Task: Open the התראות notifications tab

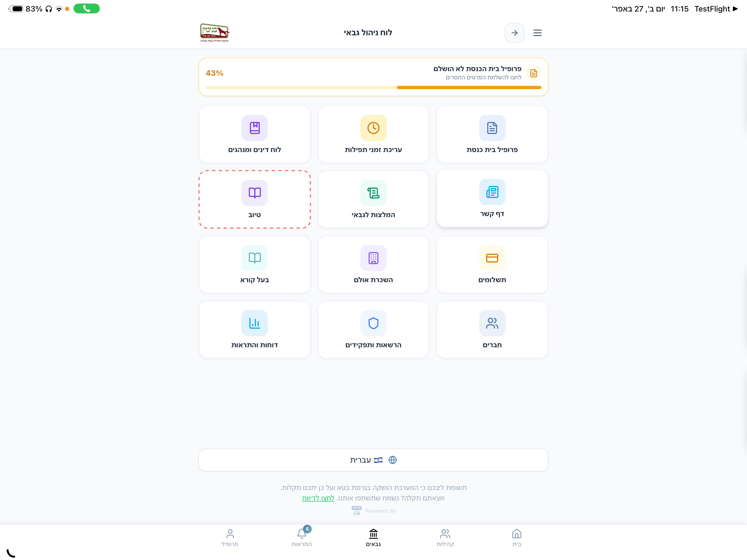Action: pyautogui.click(x=302, y=538)
